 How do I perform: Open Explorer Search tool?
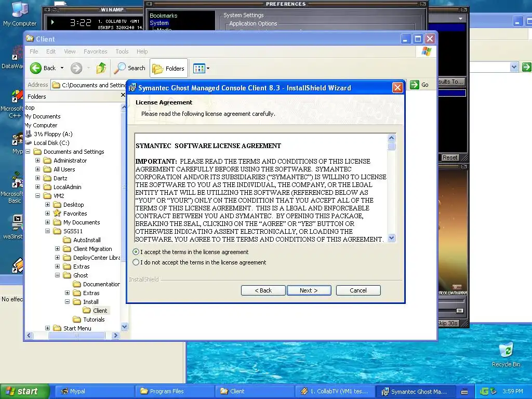(x=129, y=68)
